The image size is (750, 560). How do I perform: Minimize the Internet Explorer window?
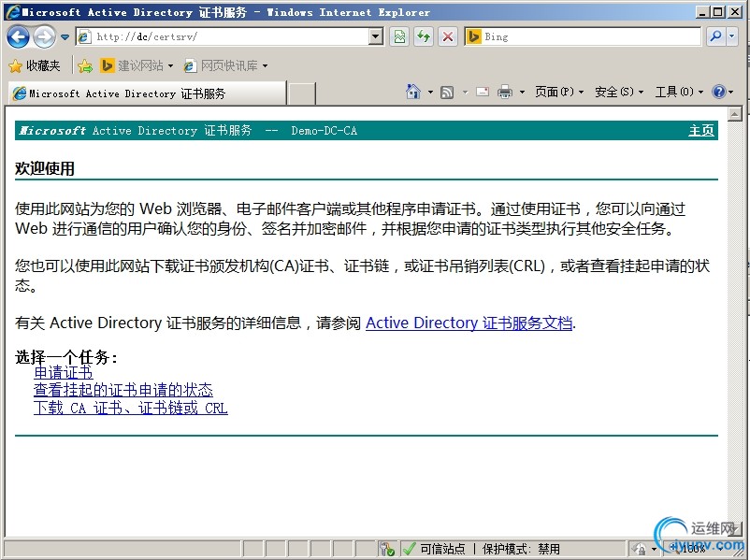click(701, 12)
